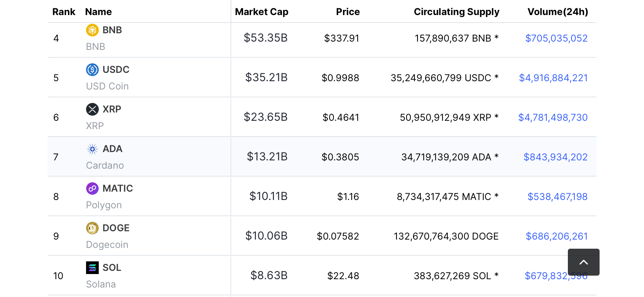Sort by Rank column header

tap(64, 12)
